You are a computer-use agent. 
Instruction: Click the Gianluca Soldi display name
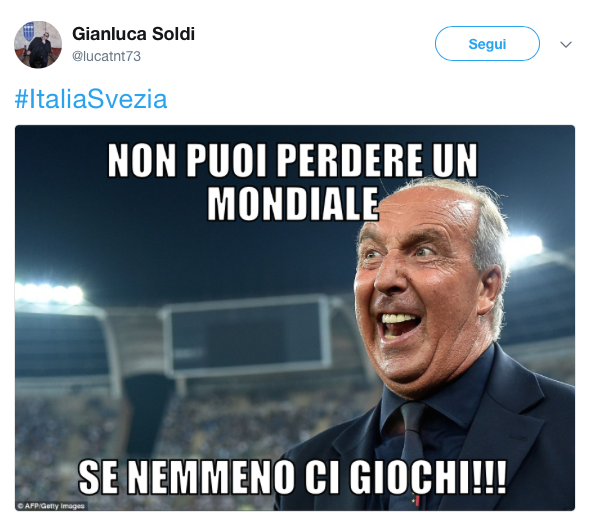133,34
